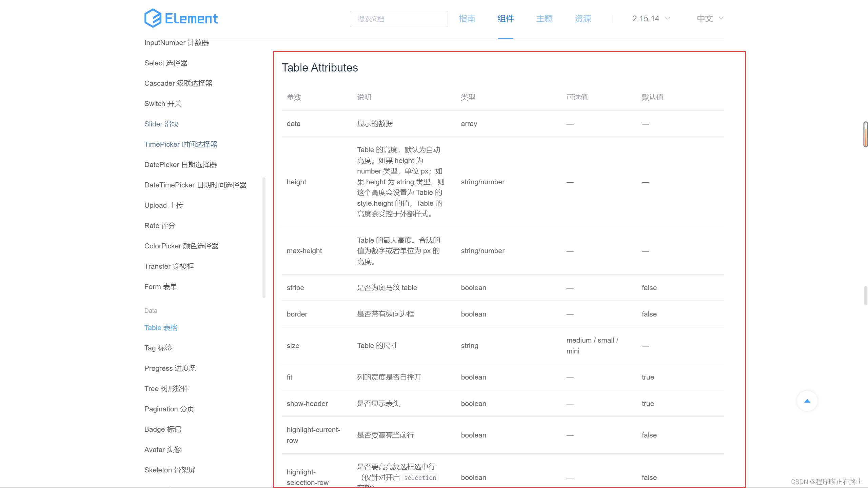Focus the 搜索文档 search field
This screenshot has width=868, height=488.
[399, 19]
